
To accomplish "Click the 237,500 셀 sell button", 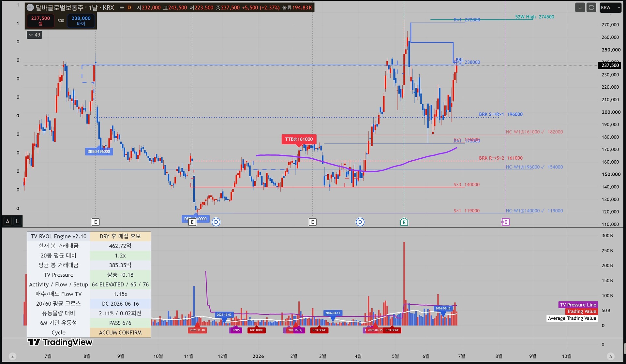I will click(x=40, y=21).
